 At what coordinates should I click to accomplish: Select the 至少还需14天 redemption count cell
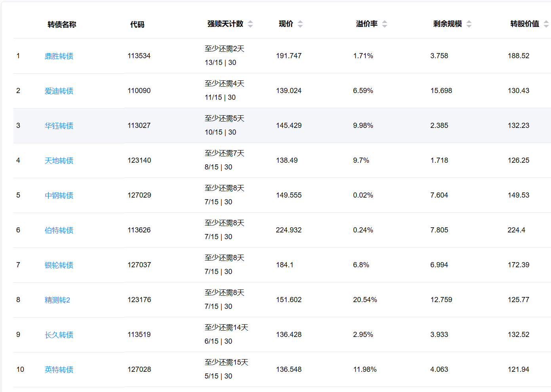(226, 327)
